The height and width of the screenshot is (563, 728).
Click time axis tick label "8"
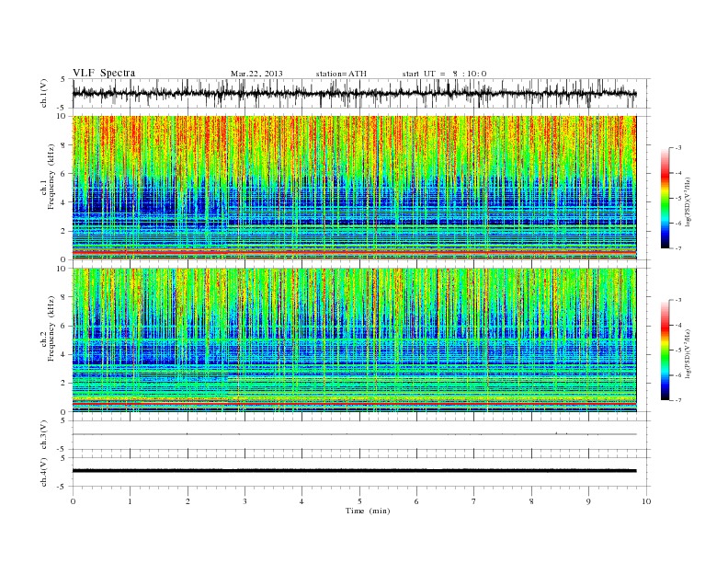pos(531,501)
